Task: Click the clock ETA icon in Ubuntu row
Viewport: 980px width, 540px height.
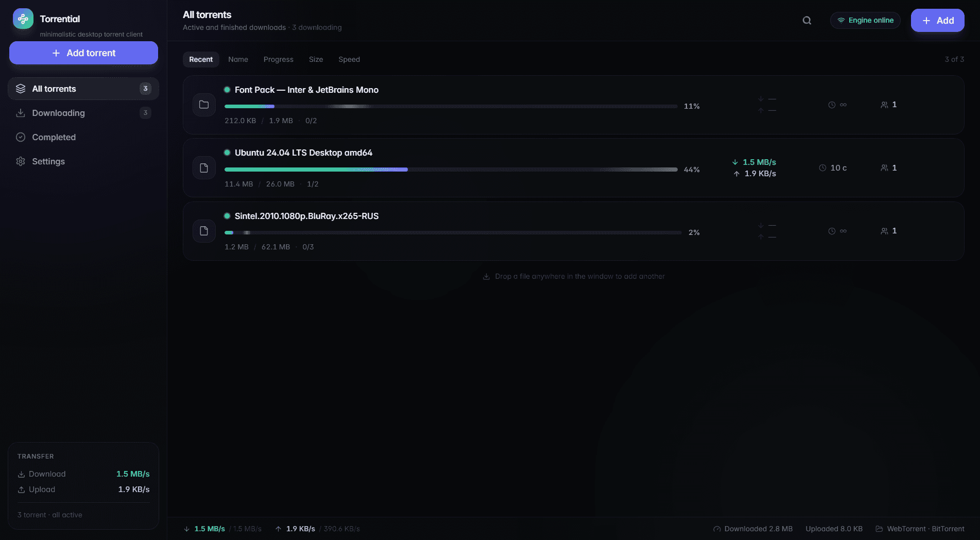Action: pos(822,168)
